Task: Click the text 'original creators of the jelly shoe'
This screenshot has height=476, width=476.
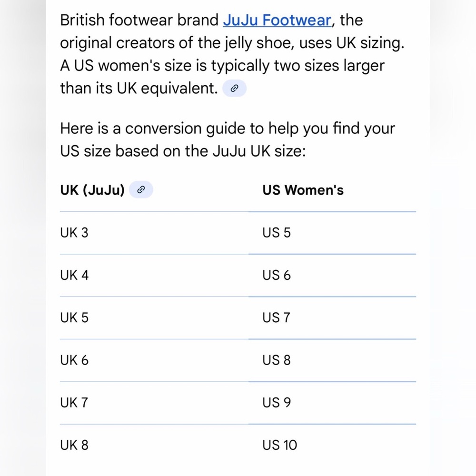Action: (177, 43)
